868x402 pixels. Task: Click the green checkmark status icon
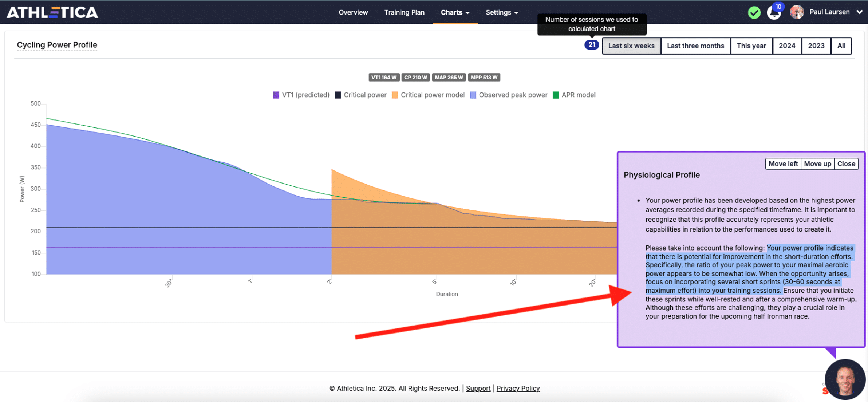point(754,12)
